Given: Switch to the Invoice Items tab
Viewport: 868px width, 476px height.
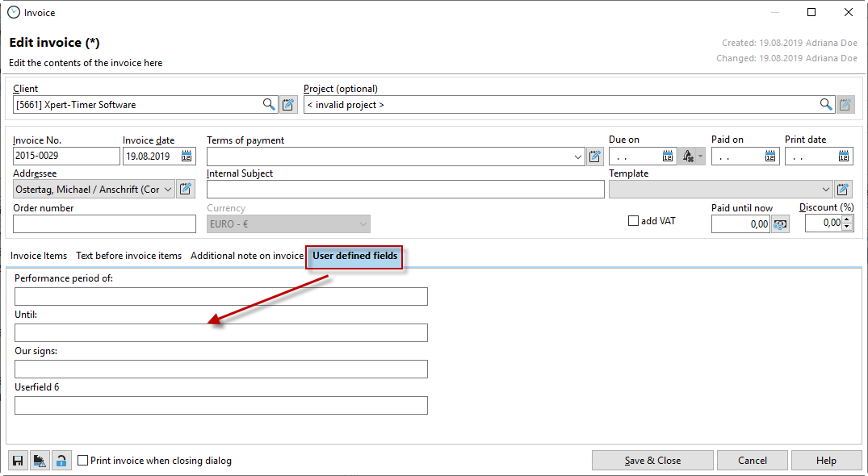Looking at the screenshot, I should (x=39, y=256).
